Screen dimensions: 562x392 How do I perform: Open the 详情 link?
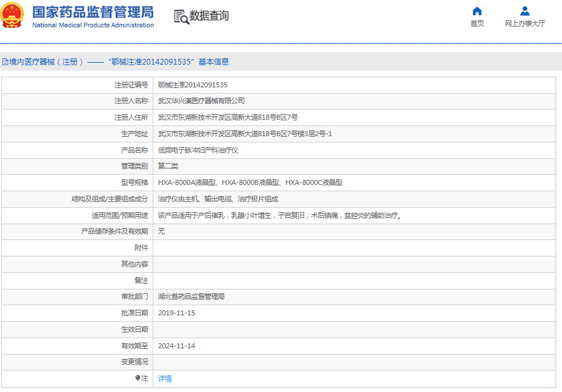pos(165,378)
